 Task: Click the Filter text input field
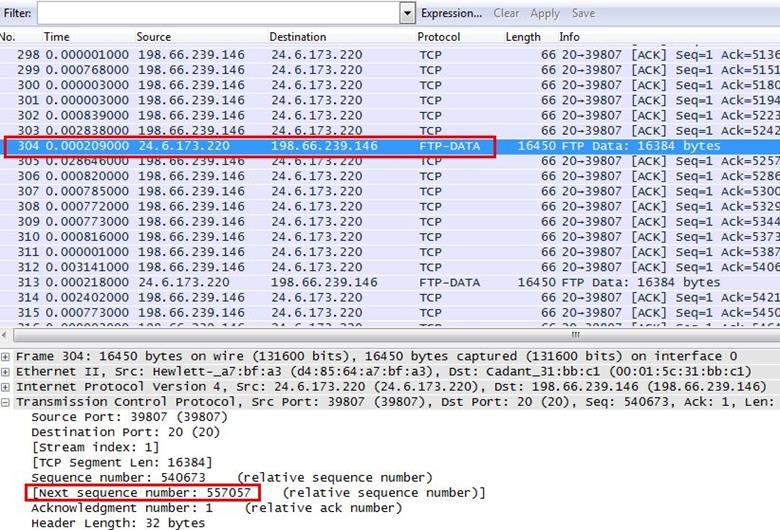click(x=218, y=14)
